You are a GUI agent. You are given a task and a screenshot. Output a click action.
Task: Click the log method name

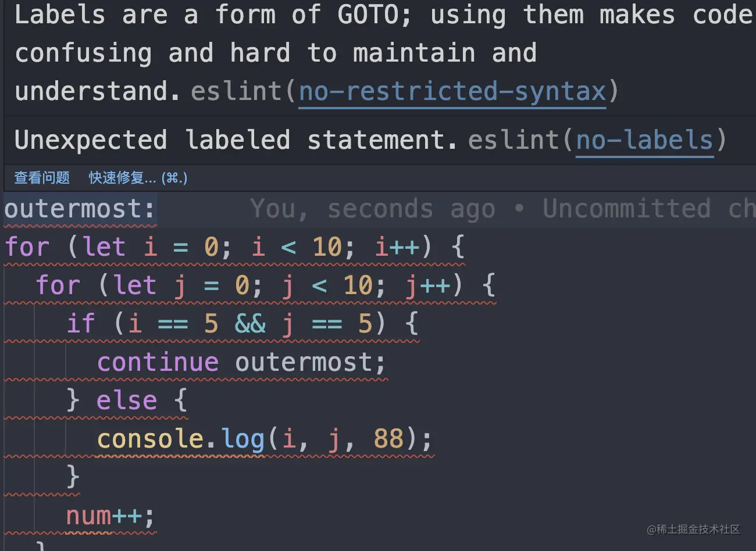coord(243,439)
